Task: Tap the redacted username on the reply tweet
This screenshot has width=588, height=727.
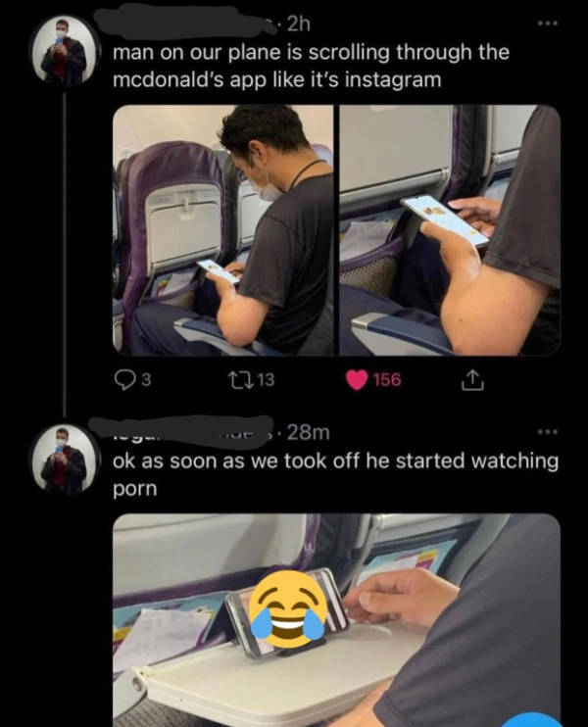Action: pos(181,431)
